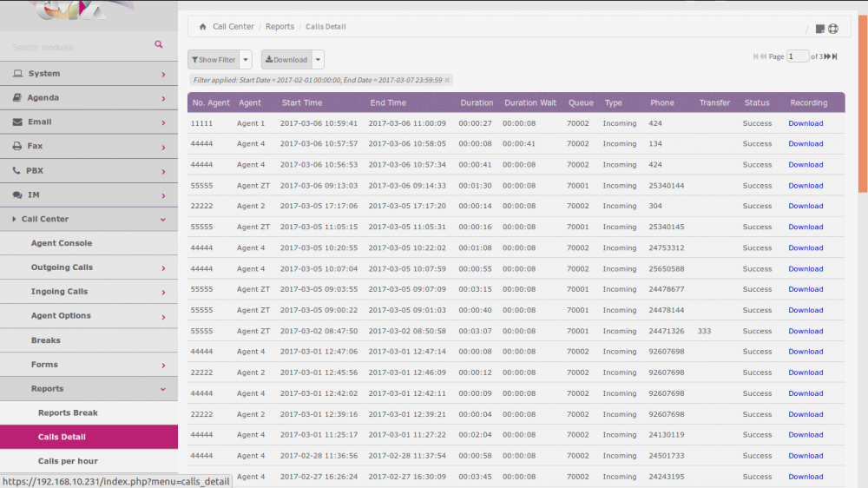Click the search modules magnifier icon
This screenshot has width=868, height=488.
point(159,44)
